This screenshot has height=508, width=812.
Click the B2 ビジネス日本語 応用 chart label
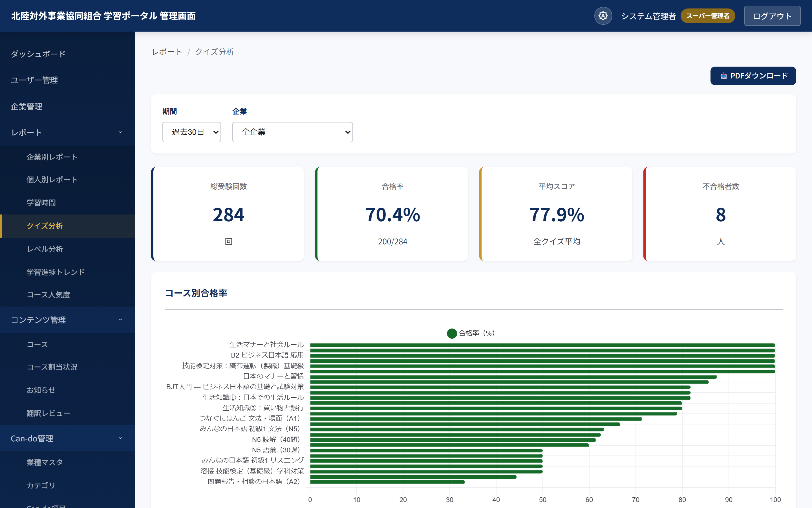(267, 355)
